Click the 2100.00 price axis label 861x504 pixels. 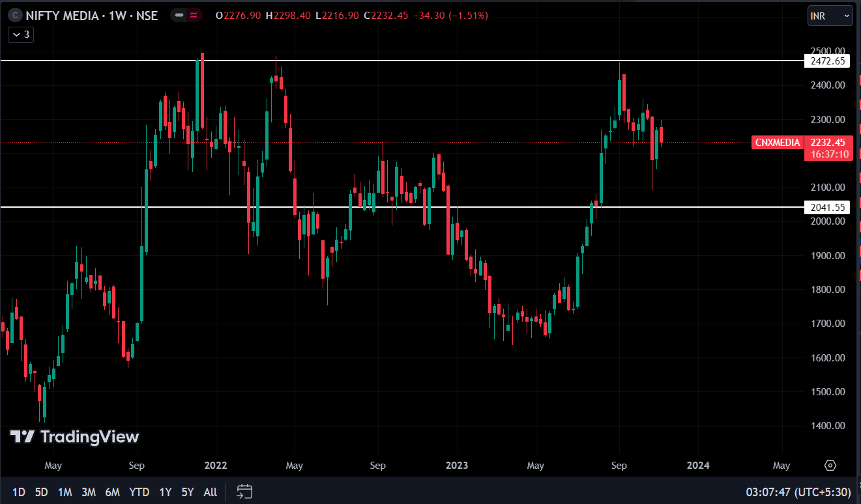826,188
